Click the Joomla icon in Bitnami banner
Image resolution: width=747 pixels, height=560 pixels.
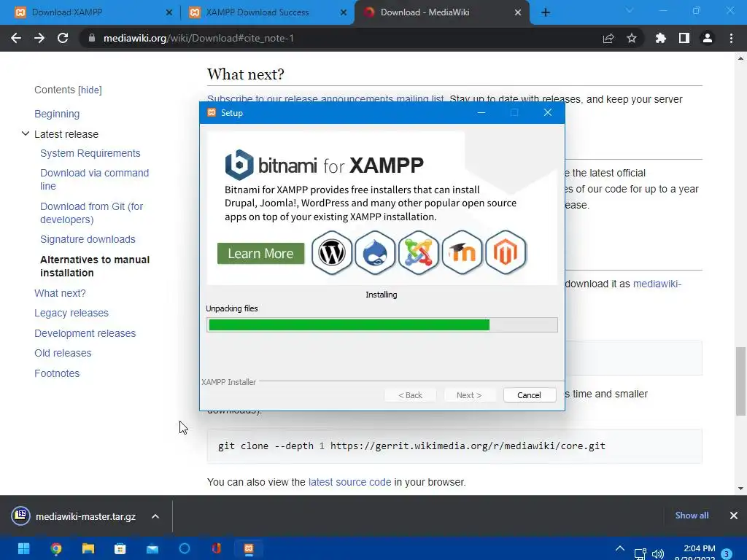(418, 253)
